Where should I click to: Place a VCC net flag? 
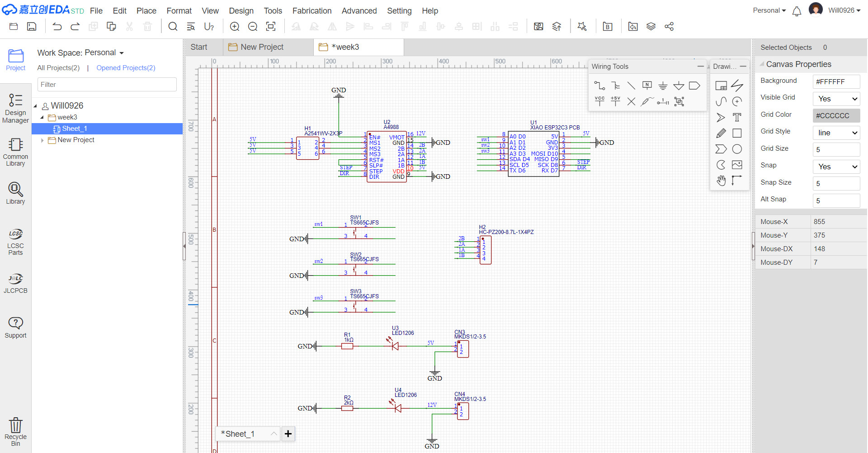point(599,101)
